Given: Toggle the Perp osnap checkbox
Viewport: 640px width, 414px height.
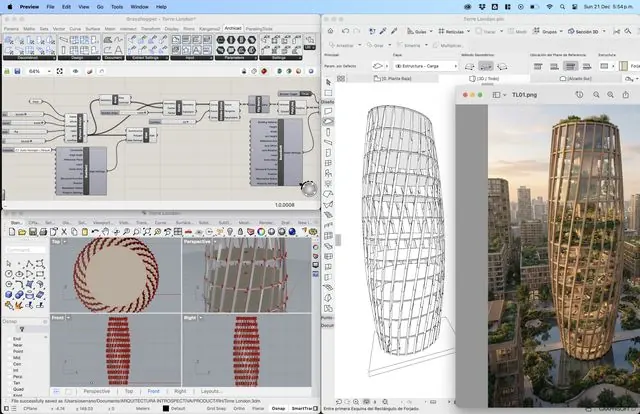Looking at the screenshot, I should click(x=10, y=376).
